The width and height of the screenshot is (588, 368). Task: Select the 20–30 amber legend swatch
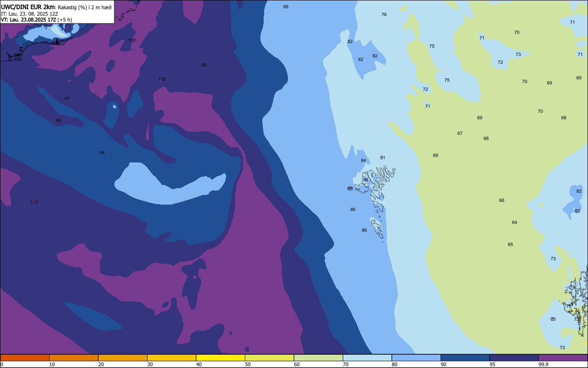pyautogui.click(x=123, y=357)
